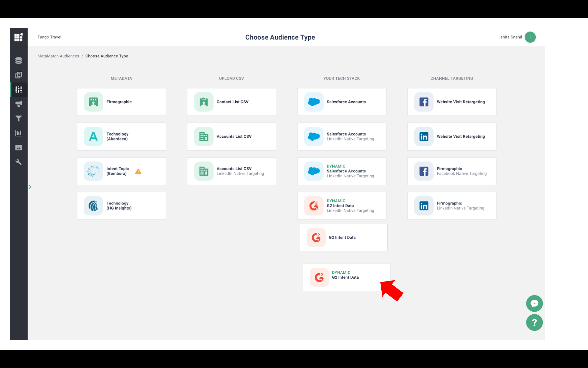Open the question mark help button
This screenshot has height=368, width=588.
(534, 322)
